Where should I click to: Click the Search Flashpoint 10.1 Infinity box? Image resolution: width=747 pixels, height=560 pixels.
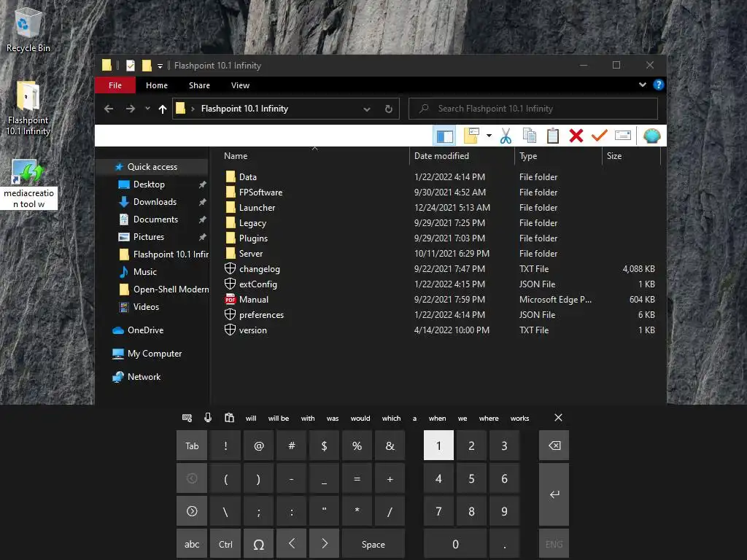coord(533,109)
